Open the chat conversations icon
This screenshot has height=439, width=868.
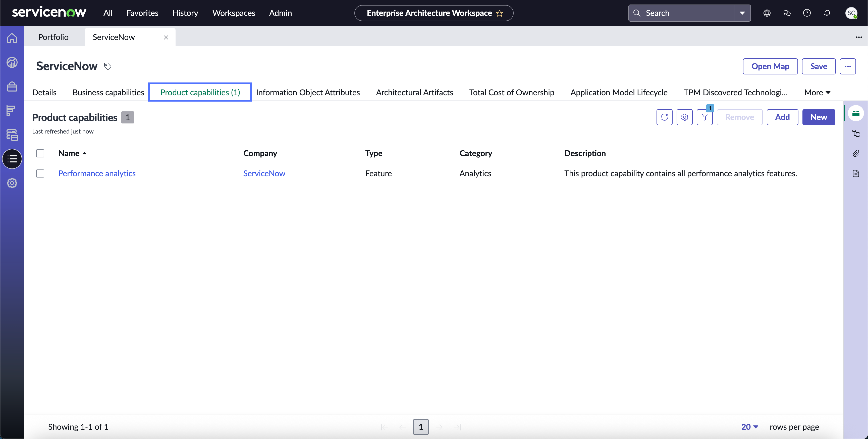tap(787, 13)
